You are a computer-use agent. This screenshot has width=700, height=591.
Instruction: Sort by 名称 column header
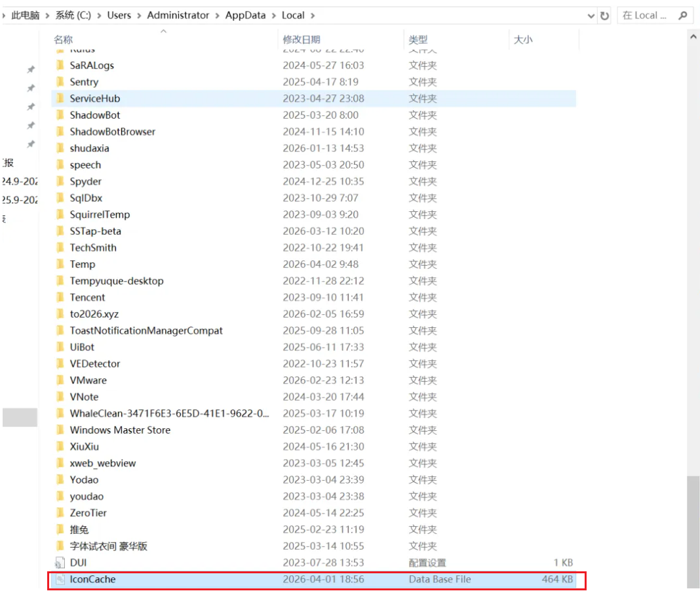pyautogui.click(x=64, y=40)
